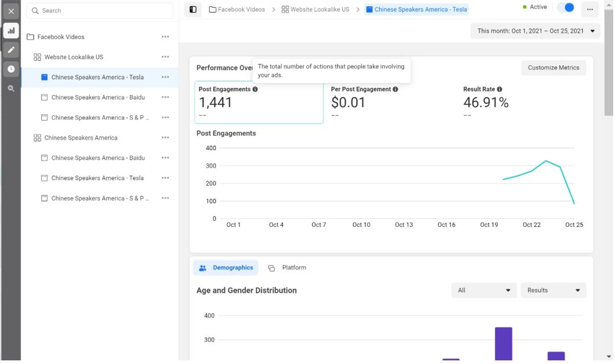Click the Customize Metrics button
The width and height of the screenshot is (615, 364).
(553, 68)
